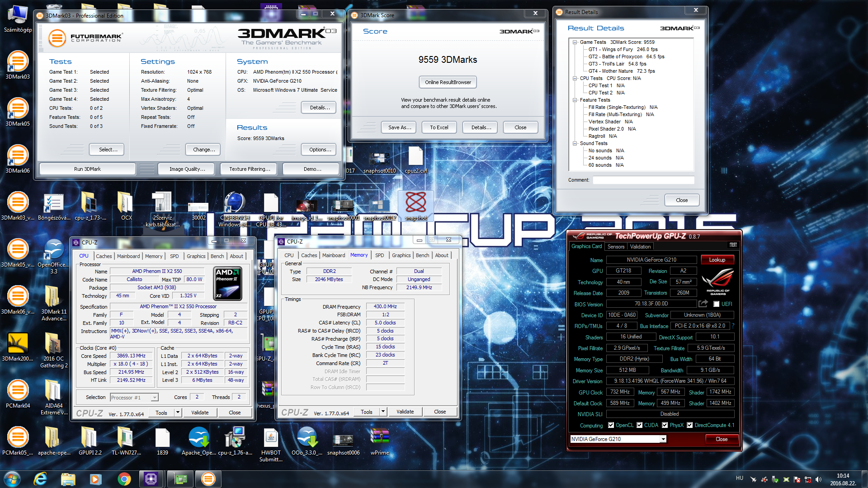Click Save As... in 3DMark Score
Viewport: 868px width, 488px height.
coord(400,127)
